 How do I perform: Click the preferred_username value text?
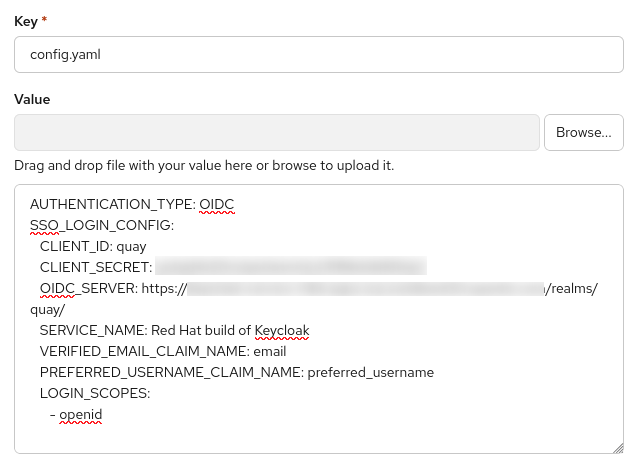tap(370, 372)
